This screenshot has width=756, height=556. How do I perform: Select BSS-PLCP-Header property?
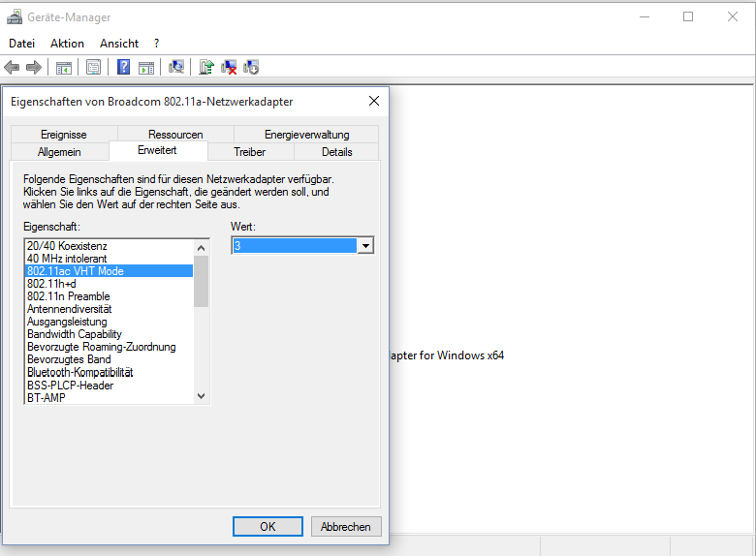[x=109, y=386]
